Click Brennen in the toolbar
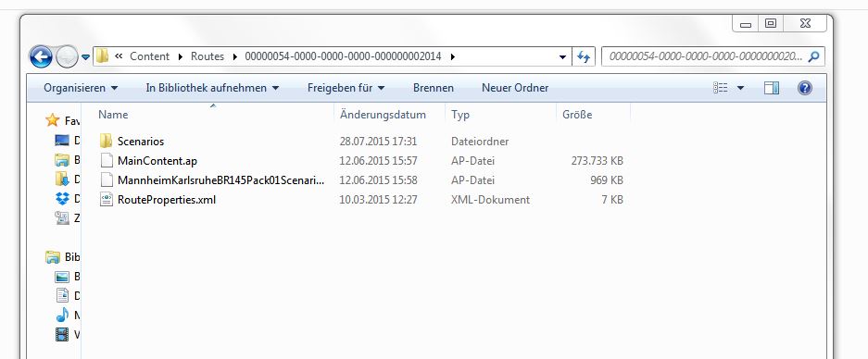This screenshot has width=868, height=359. 434,88
